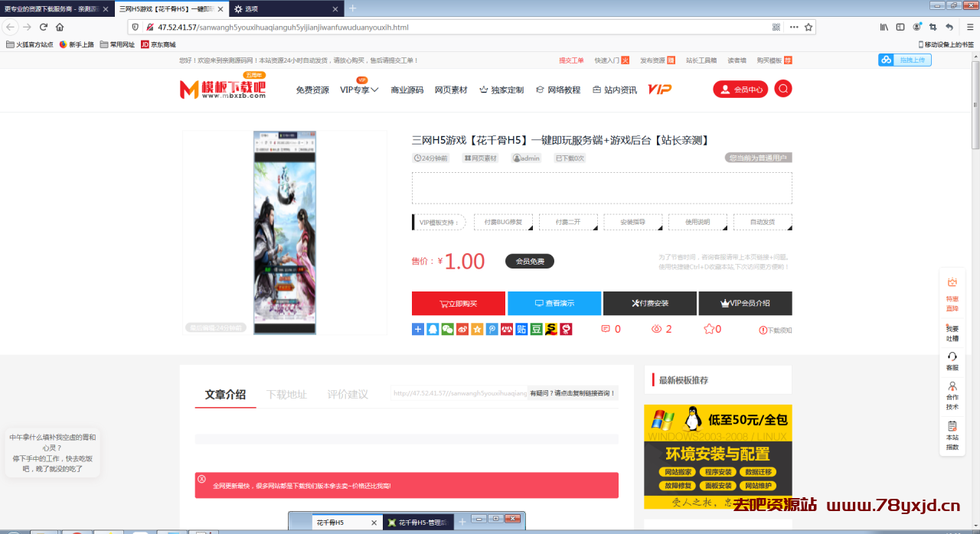Dismiss the red notice banner close icon
Screen dimensions: 980x534
[202, 479]
